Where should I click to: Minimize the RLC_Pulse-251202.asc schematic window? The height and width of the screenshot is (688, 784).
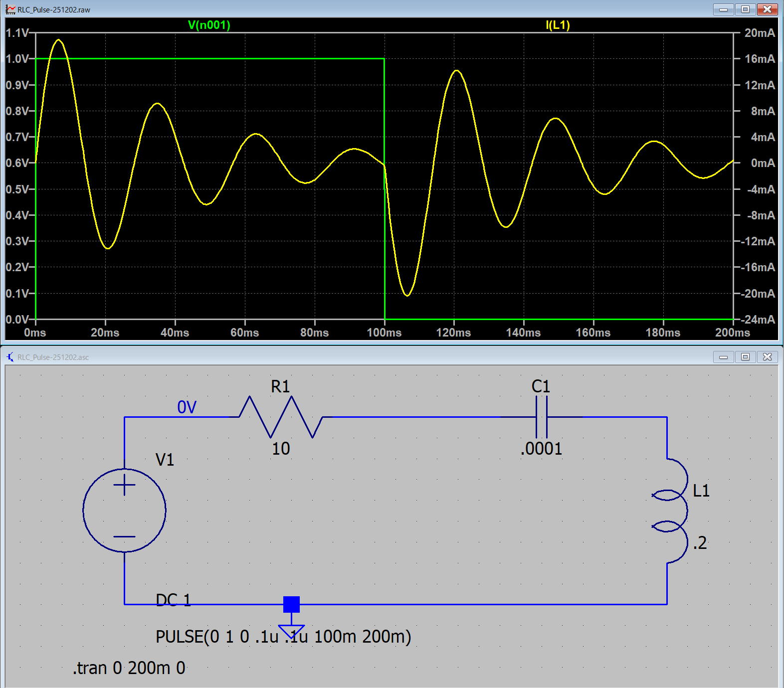(723, 357)
